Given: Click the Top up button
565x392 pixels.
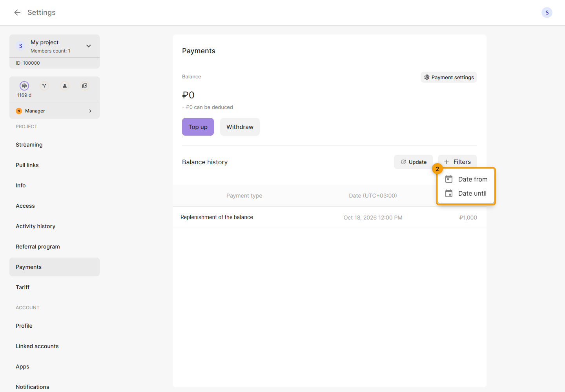Looking at the screenshot, I should [198, 127].
